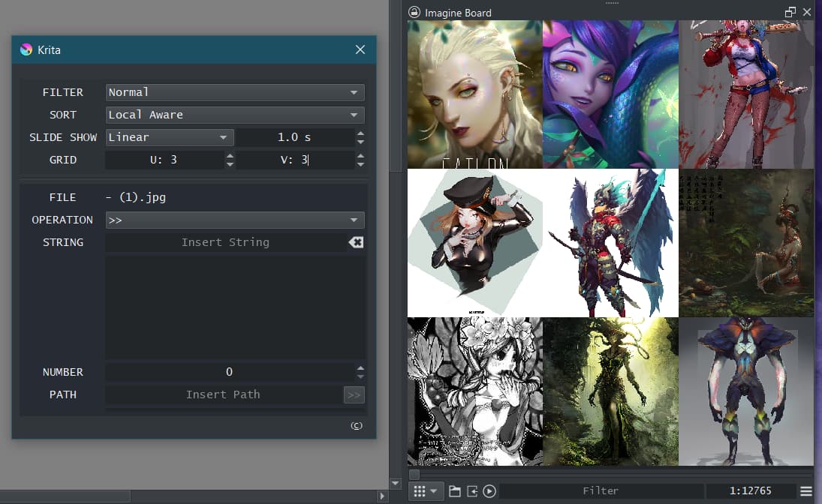Open the hamburger menu in Imagine Board
This screenshot has height=504, width=822.
[806, 491]
